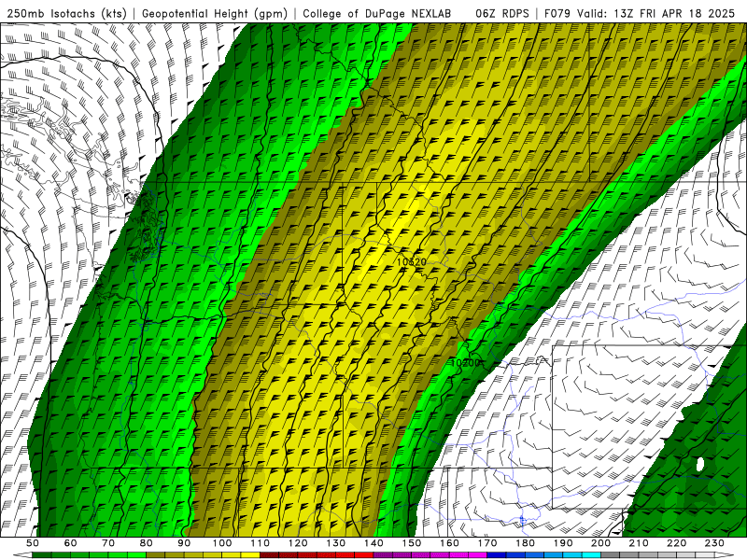Image resolution: width=747 pixels, height=560 pixels.
Task: Select the first dark gray swatch after cyan
Action: click(611, 555)
